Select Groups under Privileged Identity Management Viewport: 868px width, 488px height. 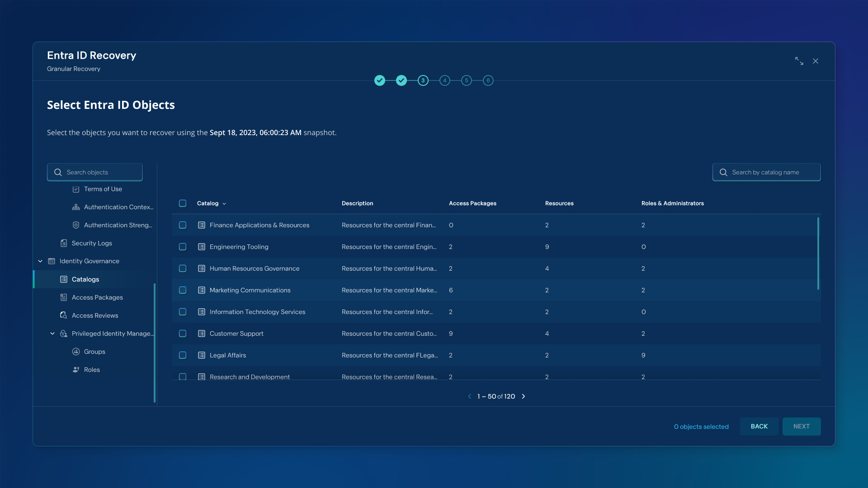(x=94, y=352)
